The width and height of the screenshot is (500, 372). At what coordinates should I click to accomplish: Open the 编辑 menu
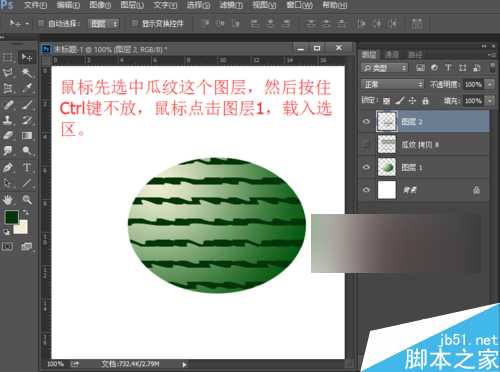68,5
